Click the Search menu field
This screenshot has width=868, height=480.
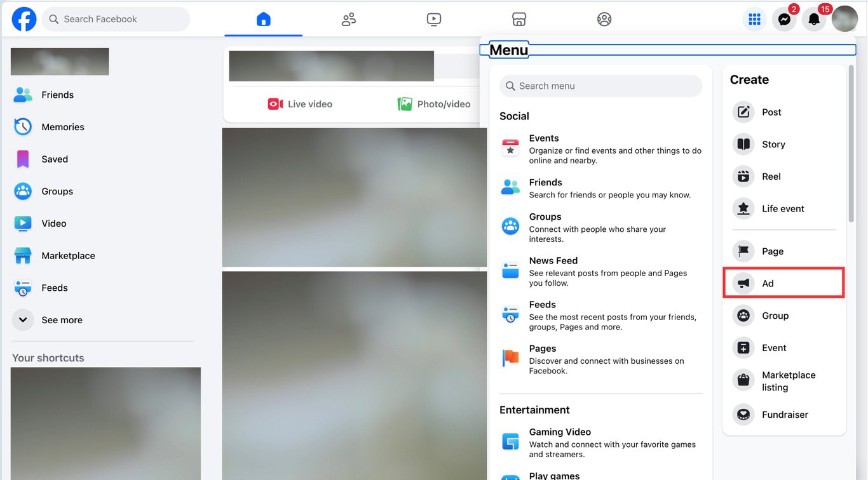point(601,86)
